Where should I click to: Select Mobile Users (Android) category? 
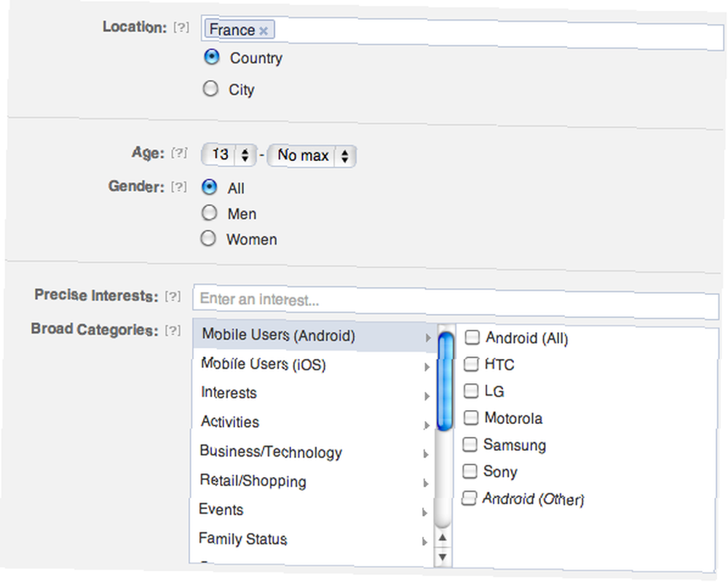tap(314, 335)
